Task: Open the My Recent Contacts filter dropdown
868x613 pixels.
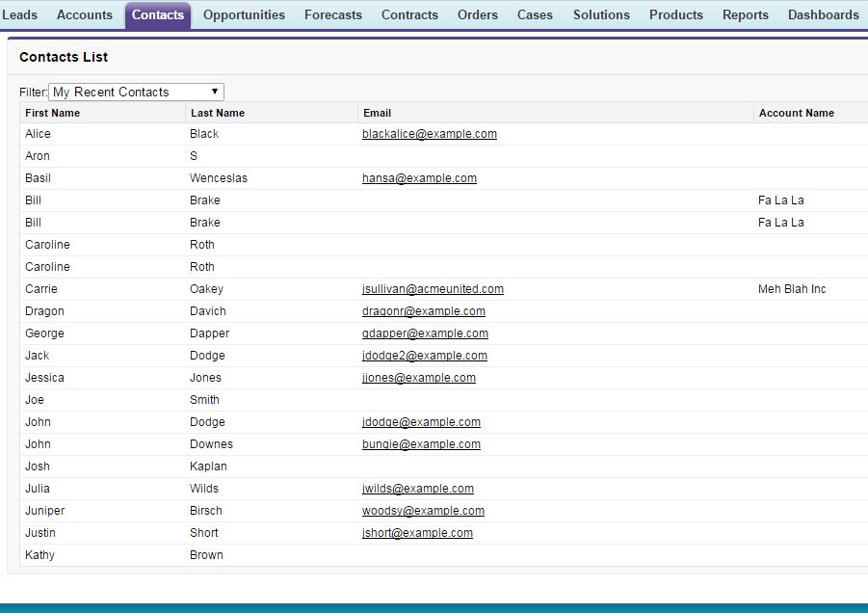Action: [x=136, y=92]
